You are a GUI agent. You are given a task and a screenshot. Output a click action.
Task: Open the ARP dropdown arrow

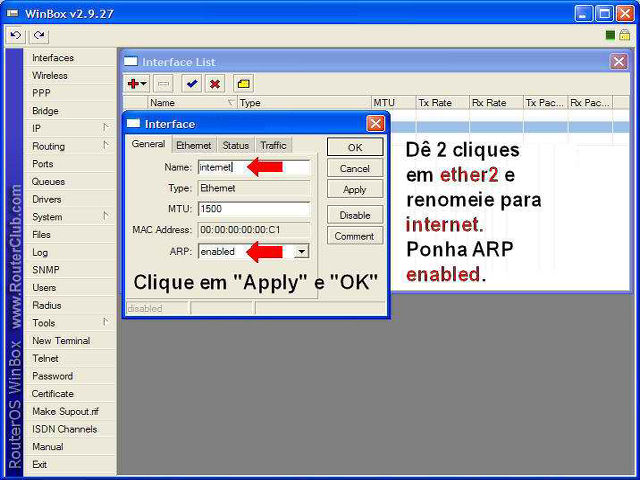coord(302,251)
